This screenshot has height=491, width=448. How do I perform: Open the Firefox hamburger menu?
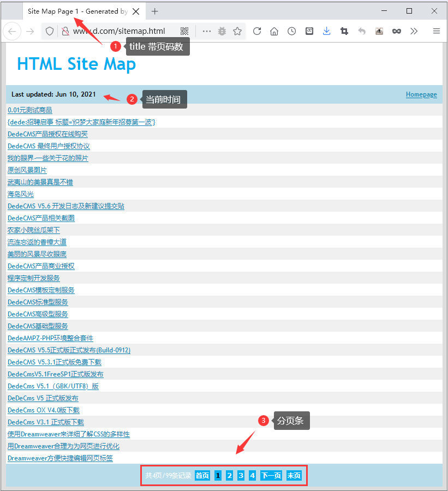pyautogui.click(x=436, y=32)
